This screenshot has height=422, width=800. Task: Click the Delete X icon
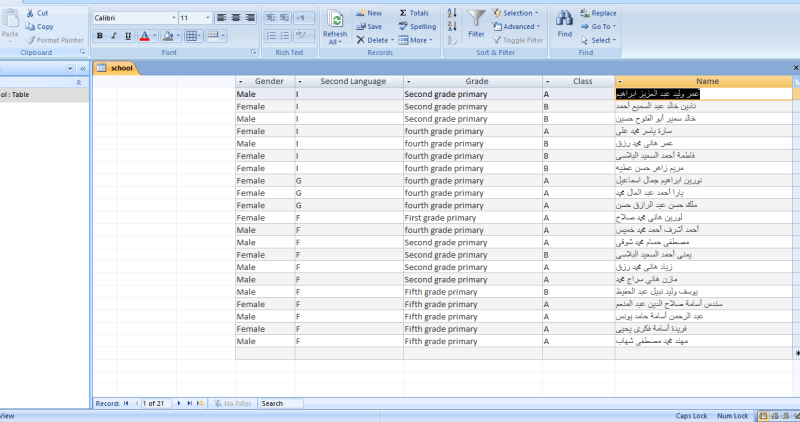point(360,40)
